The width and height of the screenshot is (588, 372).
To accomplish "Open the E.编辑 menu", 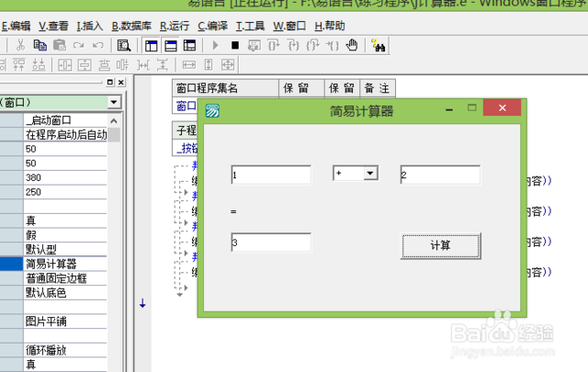I will click(x=17, y=26).
